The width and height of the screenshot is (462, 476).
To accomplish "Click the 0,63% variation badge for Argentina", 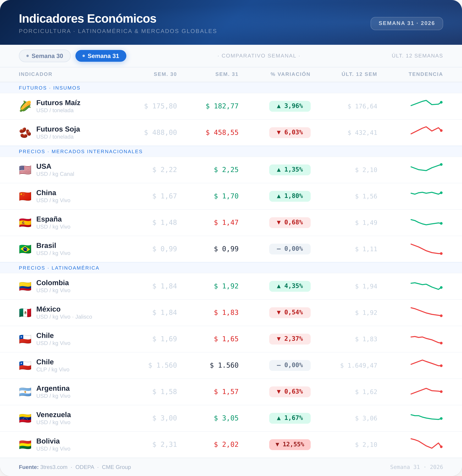I will click(290, 392).
